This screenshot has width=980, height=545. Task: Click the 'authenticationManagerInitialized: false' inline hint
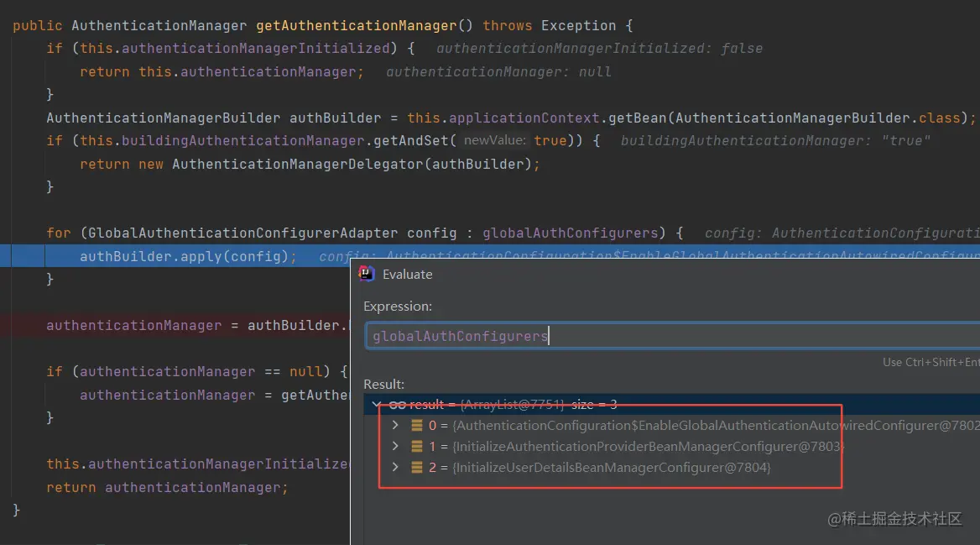599,48
